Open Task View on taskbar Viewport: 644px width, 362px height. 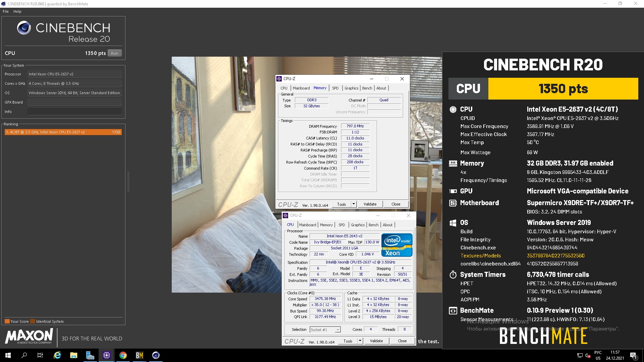point(40,355)
